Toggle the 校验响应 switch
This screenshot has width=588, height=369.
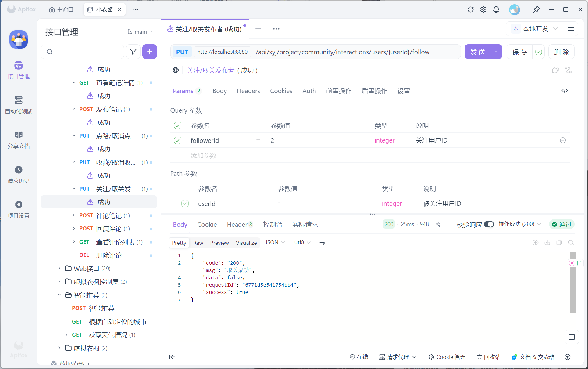coord(489,224)
